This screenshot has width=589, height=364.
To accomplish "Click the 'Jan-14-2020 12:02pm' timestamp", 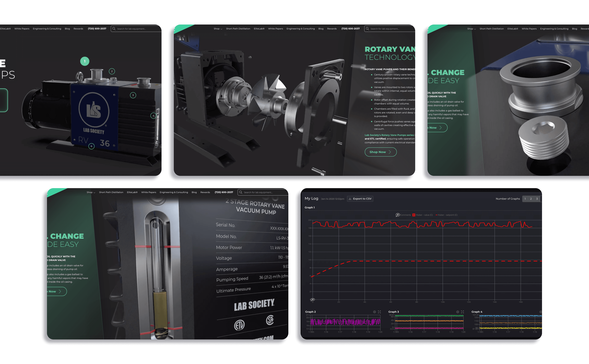I will point(333,199).
